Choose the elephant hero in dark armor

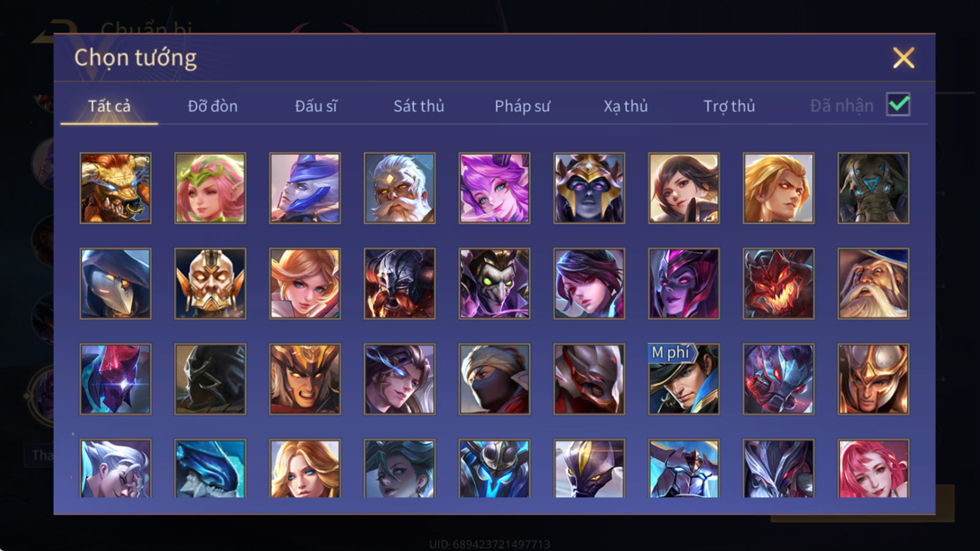tap(873, 188)
